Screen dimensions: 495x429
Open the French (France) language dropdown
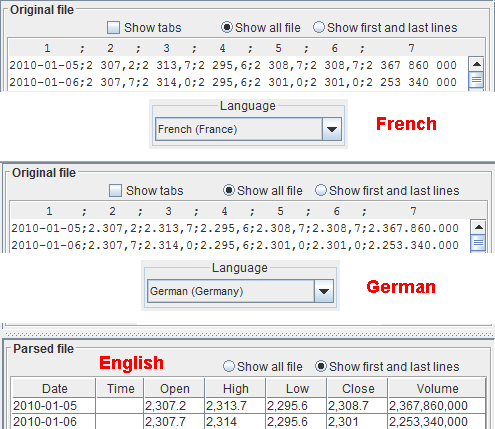pos(248,129)
